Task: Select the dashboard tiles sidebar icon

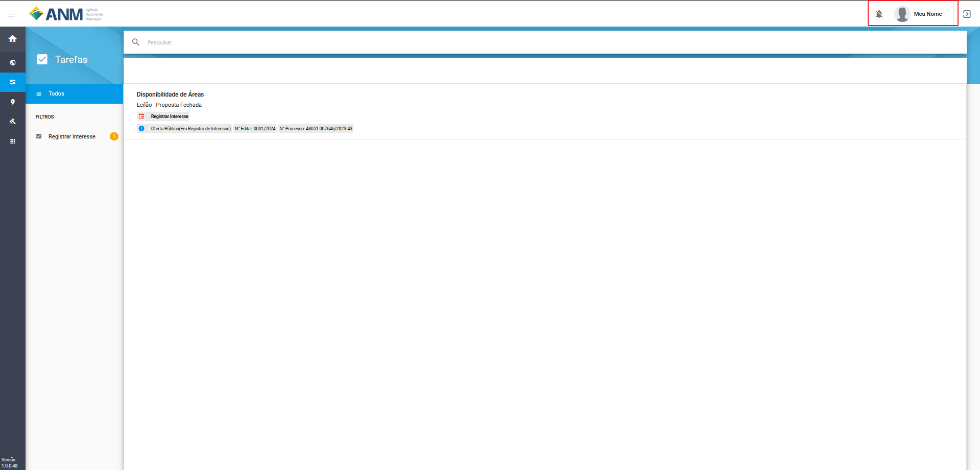Action: [x=13, y=82]
